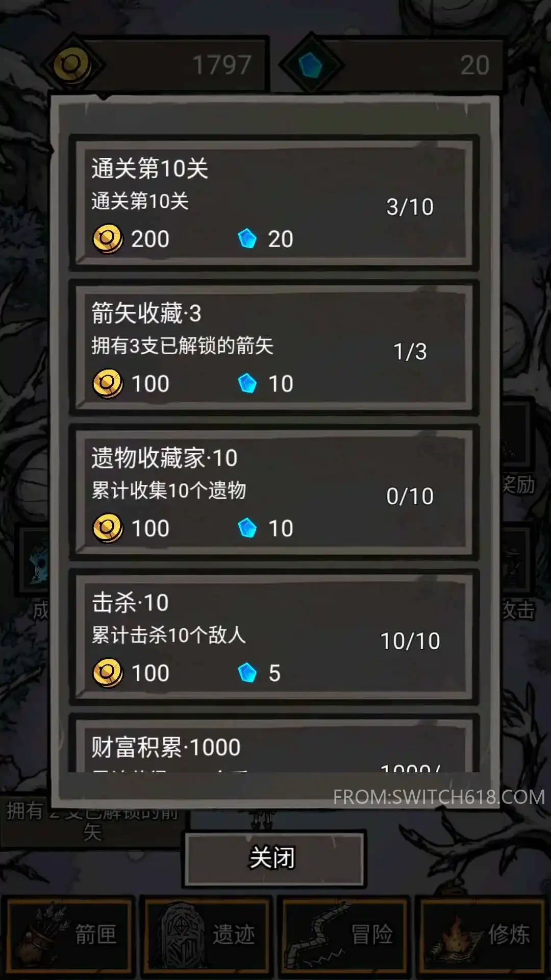Click the gold coin reward icon for 通关第10关
551x980 pixels.
click(108, 239)
